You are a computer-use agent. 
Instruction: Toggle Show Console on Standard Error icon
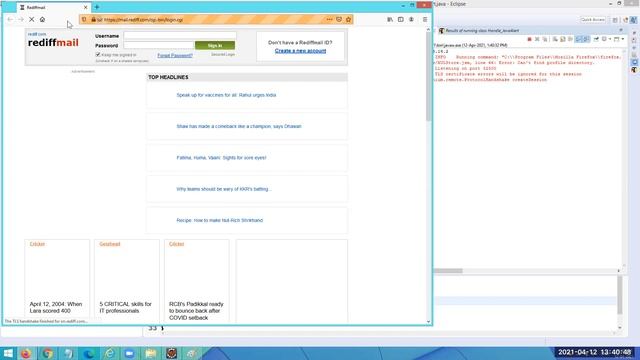(587, 39)
